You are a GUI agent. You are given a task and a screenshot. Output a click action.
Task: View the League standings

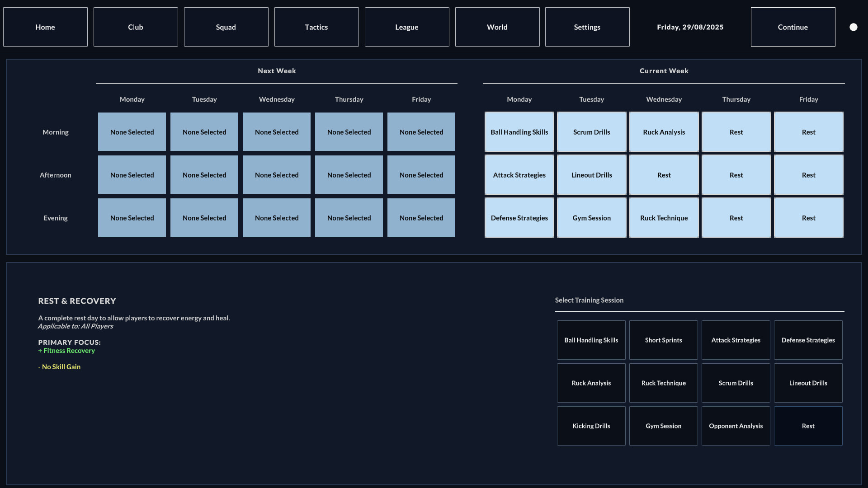tap(406, 27)
